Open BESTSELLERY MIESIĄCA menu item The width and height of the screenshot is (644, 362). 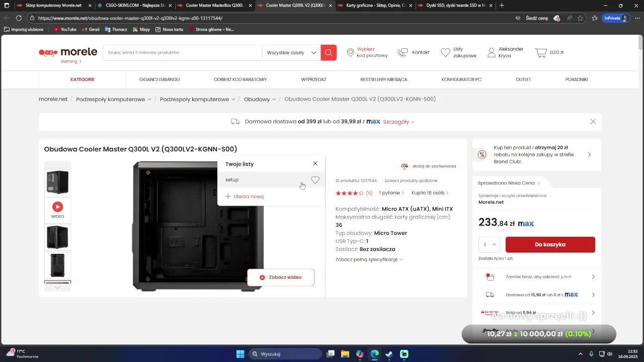tap(384, 79)
